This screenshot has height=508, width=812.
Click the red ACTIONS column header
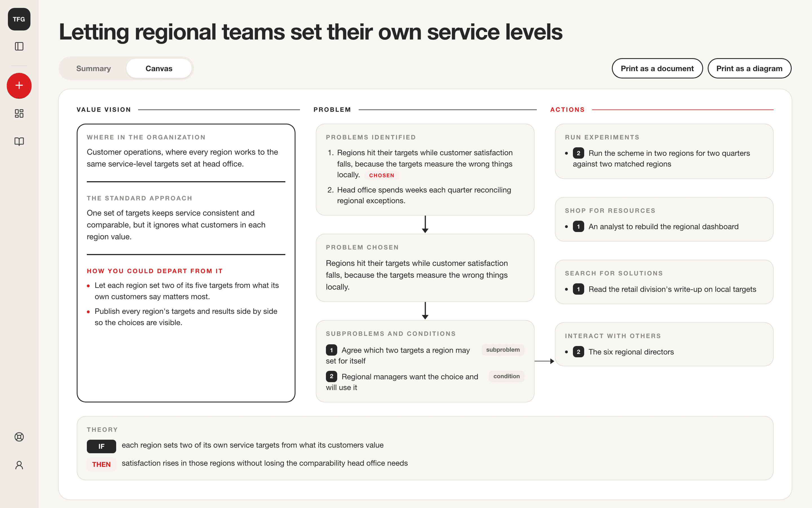click(567, 110)
